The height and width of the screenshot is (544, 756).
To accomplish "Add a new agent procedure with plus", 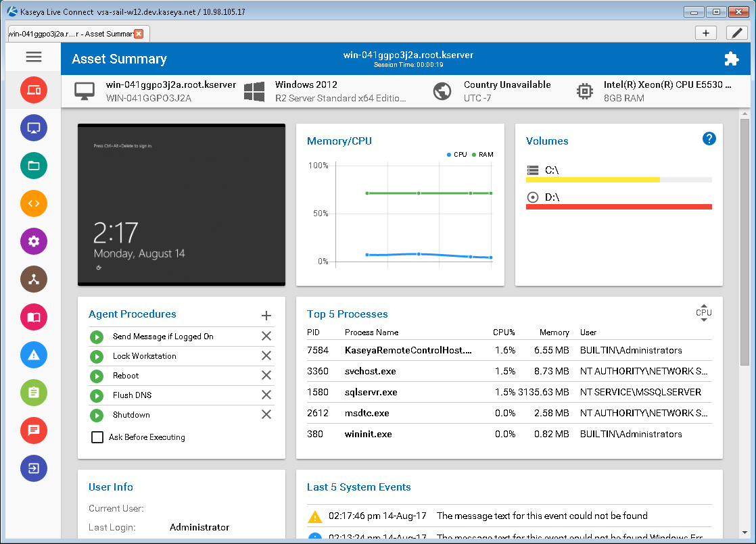I will click(266, 315).
